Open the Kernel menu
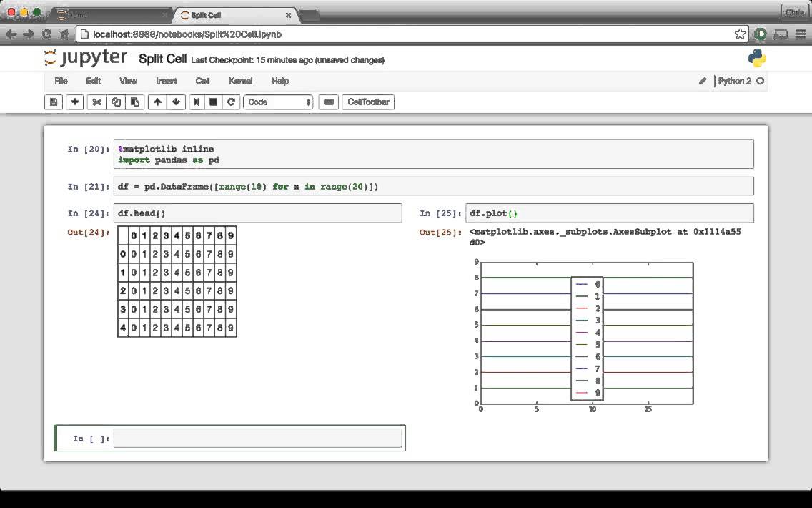The image size is (812, 508). [240, 81]
